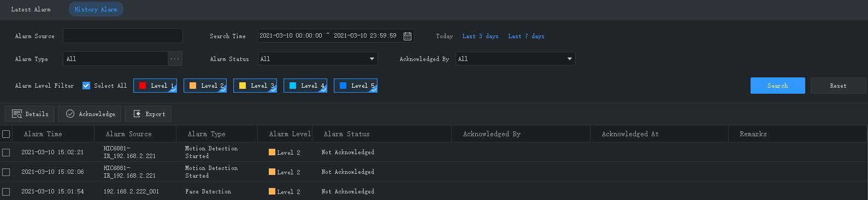The image size is (868, 200).
Task: Expand the Acknowledged By dropdown
Action: [515, 59]
